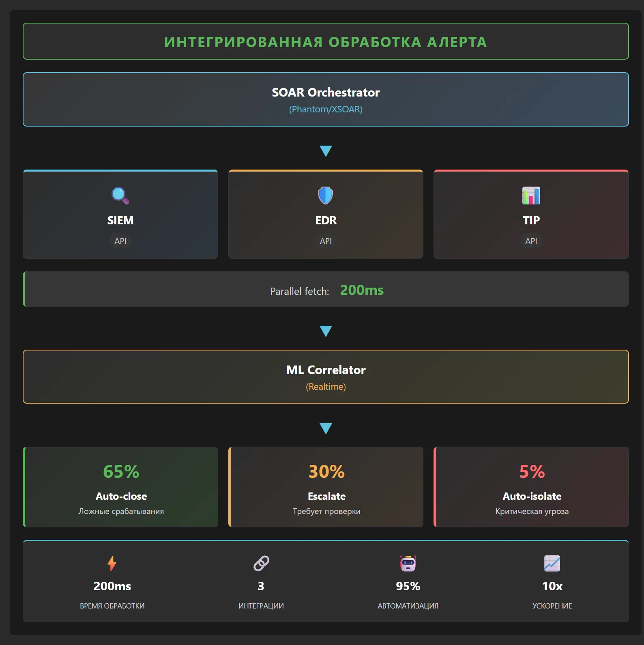The height and width of the screenshot is (645, 644).
Task: Select the 65% Auto-close card
Action: (x=121, y=487)
